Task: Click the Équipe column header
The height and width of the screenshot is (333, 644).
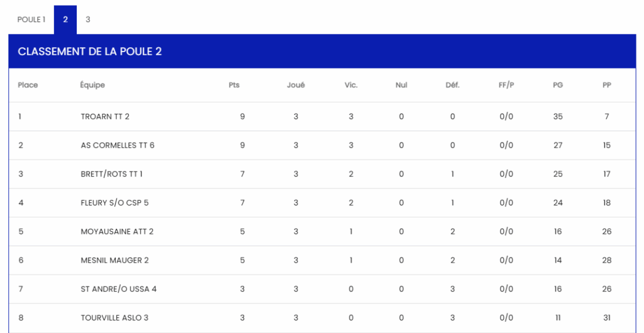Action: pos(92,85)
